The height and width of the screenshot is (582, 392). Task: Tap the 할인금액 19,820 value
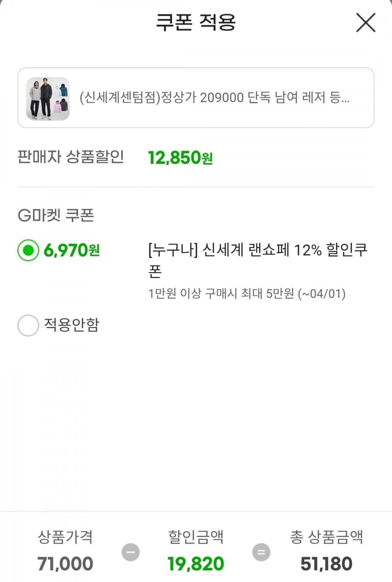196,564
